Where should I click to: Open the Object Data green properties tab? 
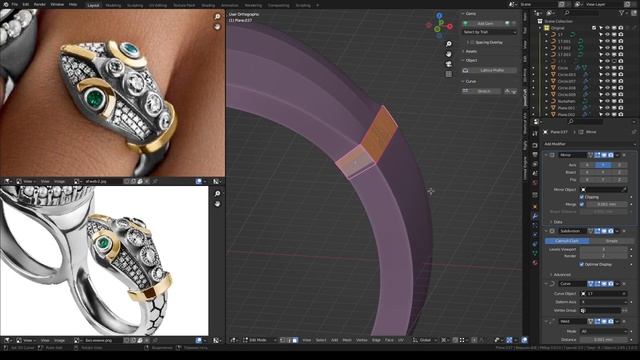point(535,253)
